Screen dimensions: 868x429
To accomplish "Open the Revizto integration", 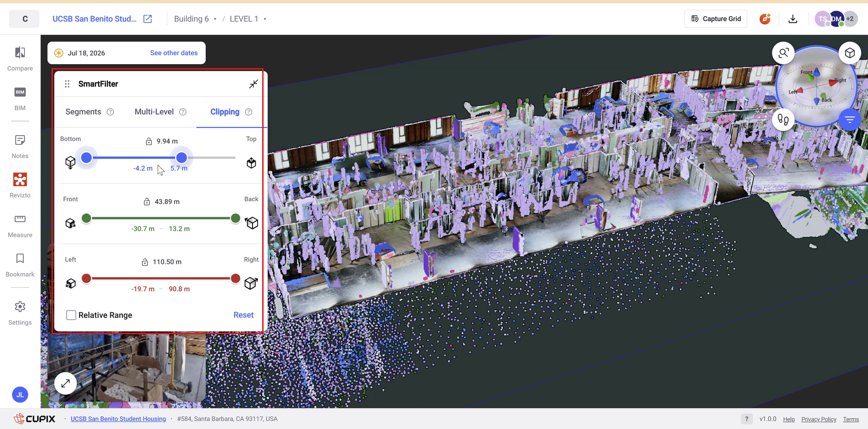I will [x=20, y=186].
